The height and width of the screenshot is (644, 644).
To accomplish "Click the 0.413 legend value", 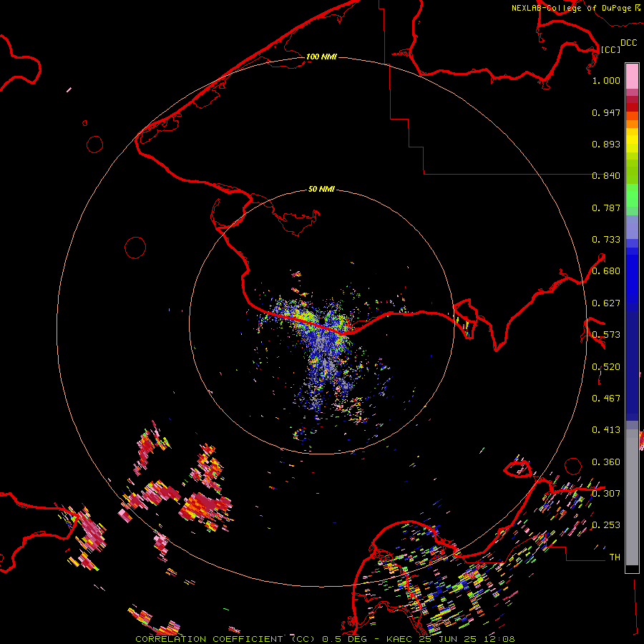I will pyautogui.click(x=606, y=430).
